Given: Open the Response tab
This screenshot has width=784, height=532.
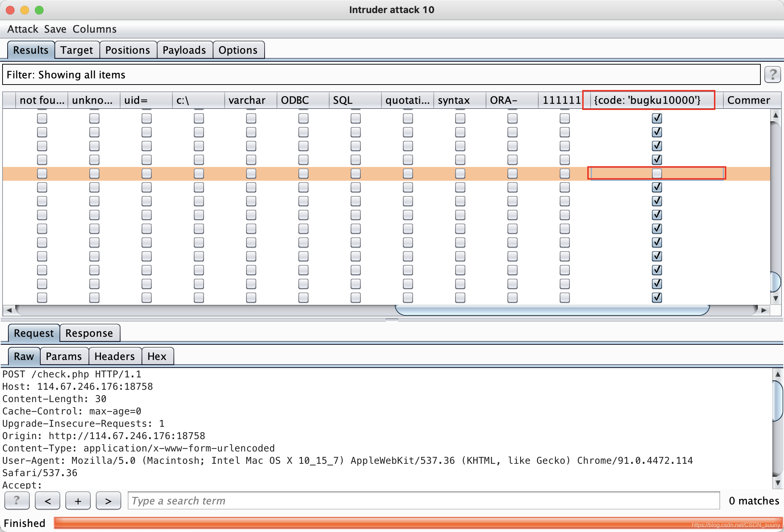Looking at the screenshot, I should coord(89,333).
